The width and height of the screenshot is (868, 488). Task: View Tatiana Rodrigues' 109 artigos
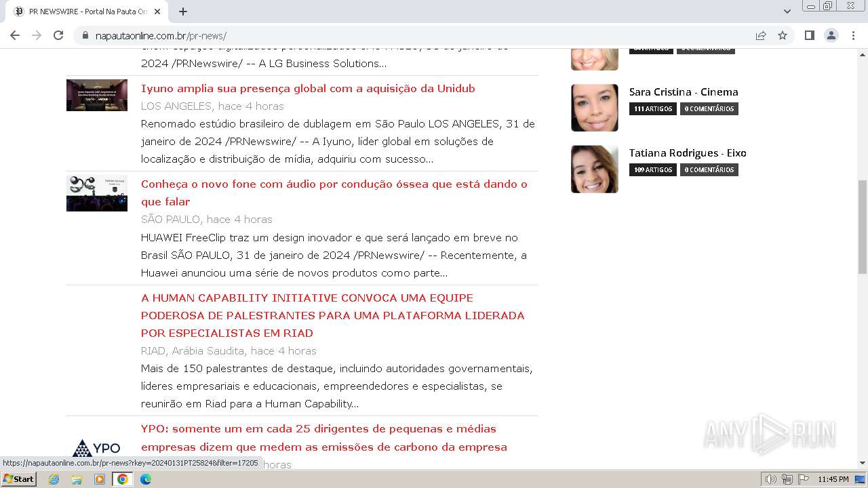click(x=653, y=169)
